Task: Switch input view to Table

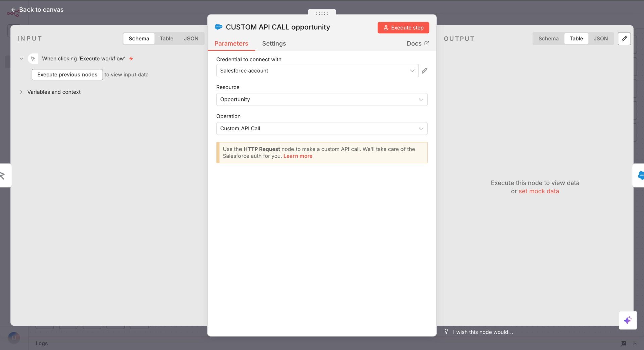Action: pyautogui.click(x=166, y=39)
